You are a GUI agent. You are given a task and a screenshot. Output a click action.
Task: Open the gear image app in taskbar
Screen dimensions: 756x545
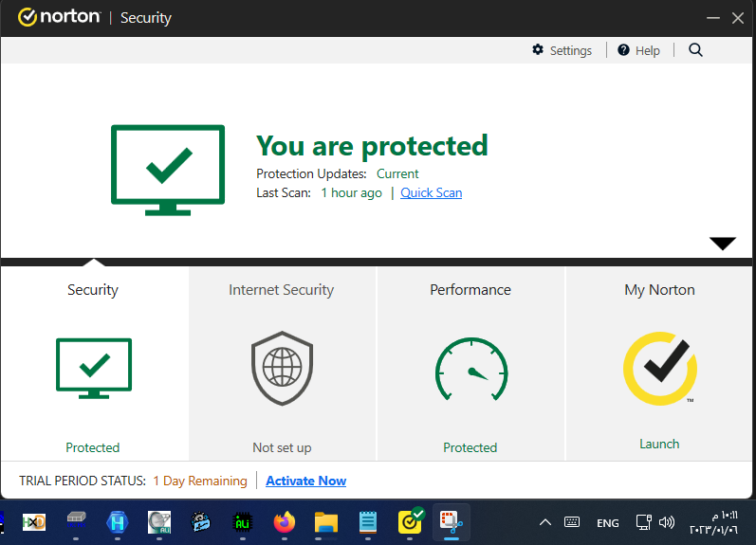pyautogui.click(x=200, y=522)
